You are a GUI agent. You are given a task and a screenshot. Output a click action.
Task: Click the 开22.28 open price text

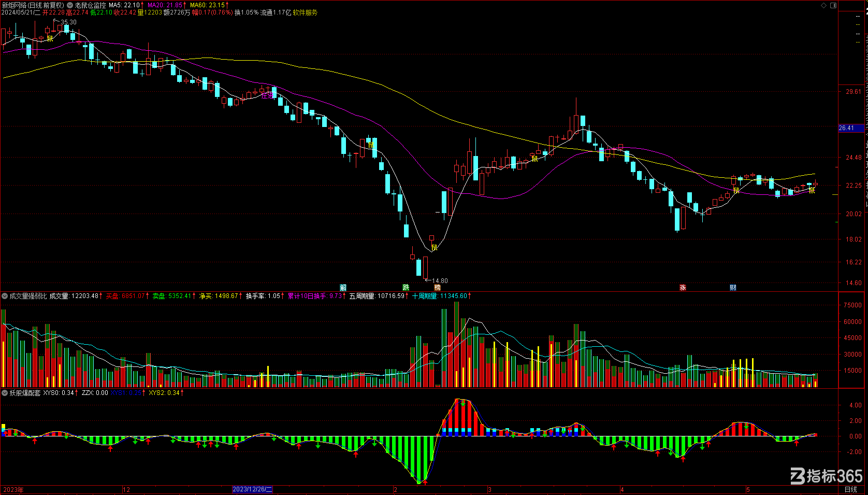tap(54, 12)
